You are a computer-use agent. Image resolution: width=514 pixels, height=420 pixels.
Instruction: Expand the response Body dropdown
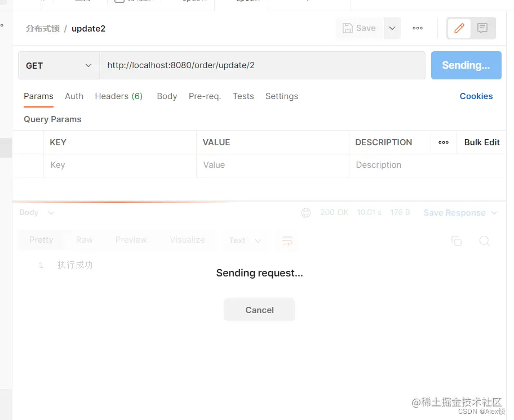click(x=37, y=213)
